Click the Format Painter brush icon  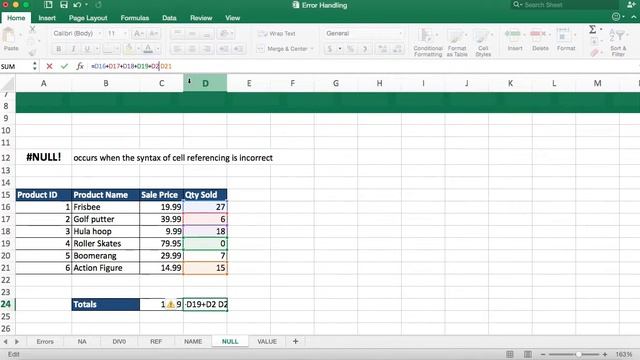[33, 52]
